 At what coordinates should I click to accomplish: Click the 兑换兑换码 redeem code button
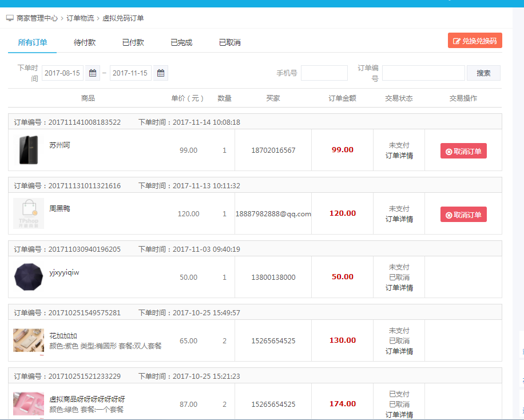pos(475,41)
